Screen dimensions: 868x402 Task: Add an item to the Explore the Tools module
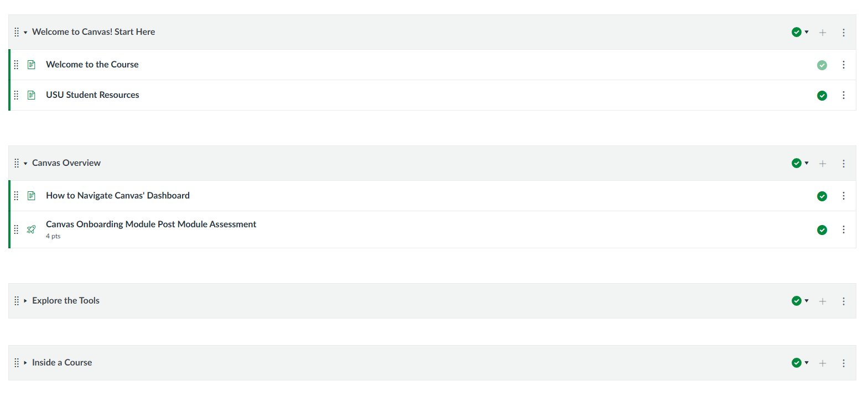click(823, 301)
